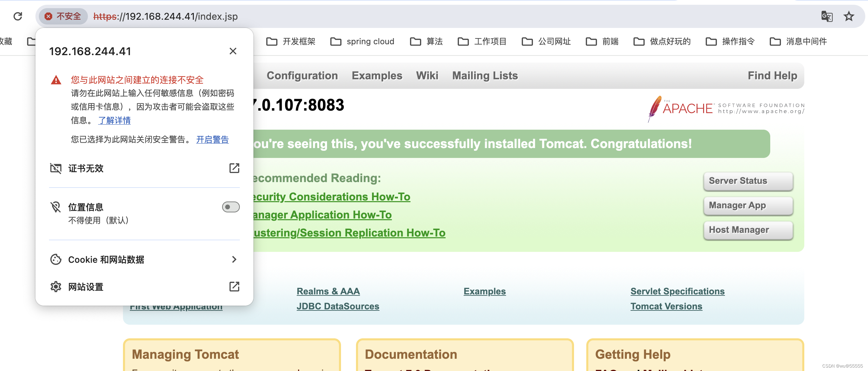Open the JDBC DataSources link
The width and height of the screenshot is (868, 371).
tap(338, 306)
